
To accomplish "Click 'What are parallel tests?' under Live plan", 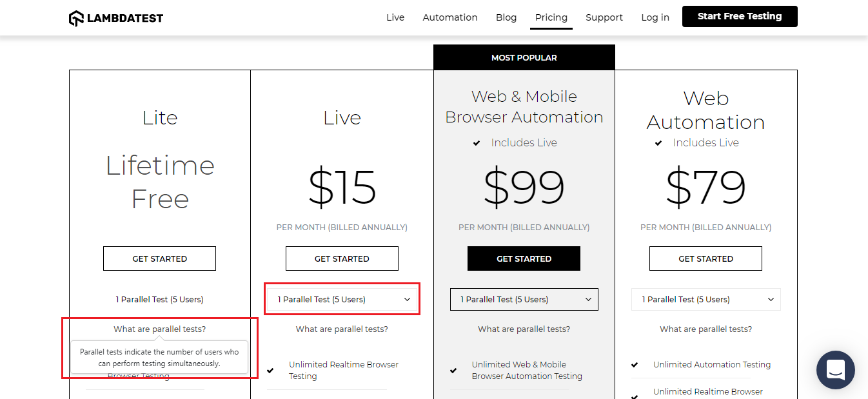I will coord(342,329).
